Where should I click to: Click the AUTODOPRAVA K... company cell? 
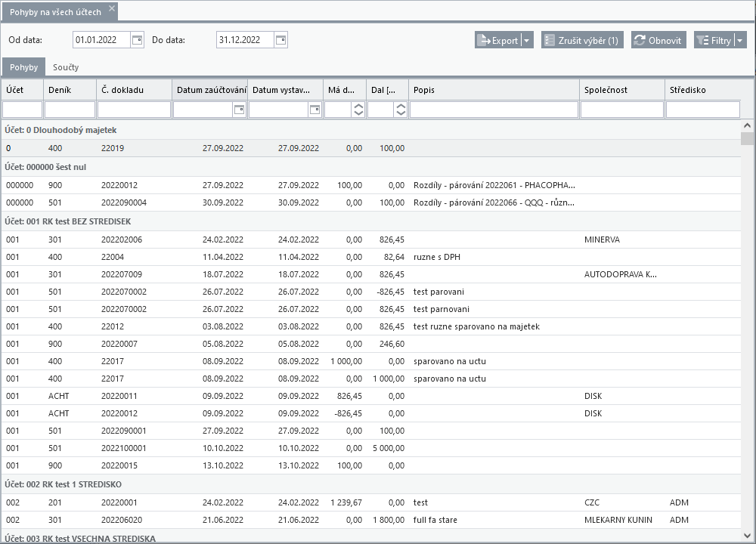pos(621,274)
